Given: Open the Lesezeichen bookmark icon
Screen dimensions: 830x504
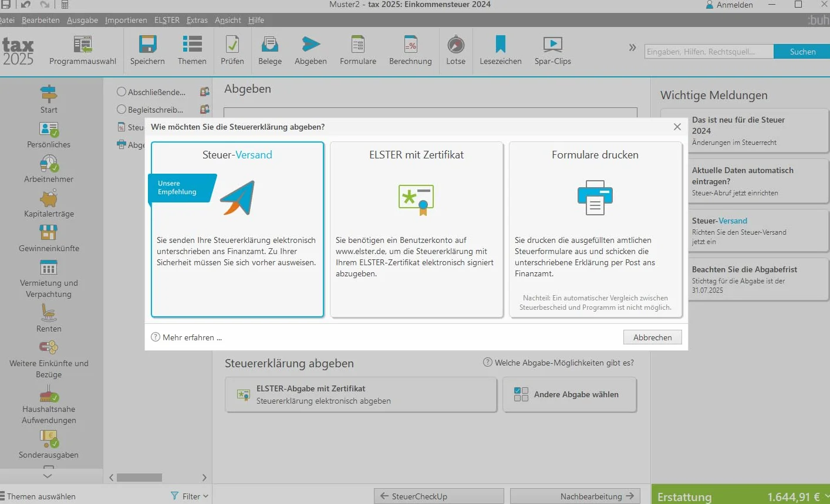Looking at the screenshot, I should [500, 45].
